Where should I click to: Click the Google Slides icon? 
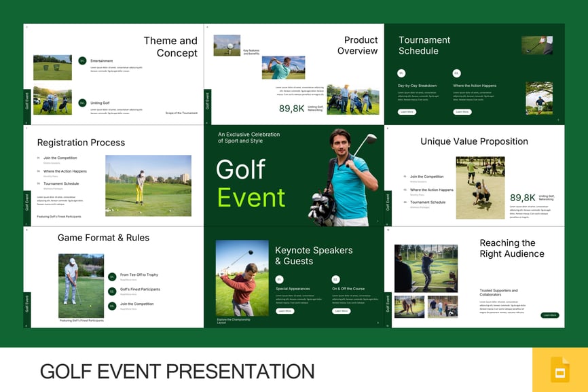coord(560,370)
